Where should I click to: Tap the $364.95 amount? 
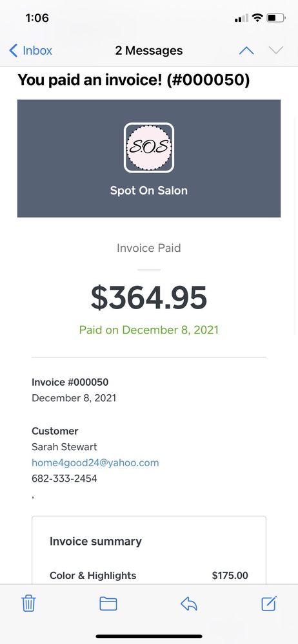tap(149, 298)
